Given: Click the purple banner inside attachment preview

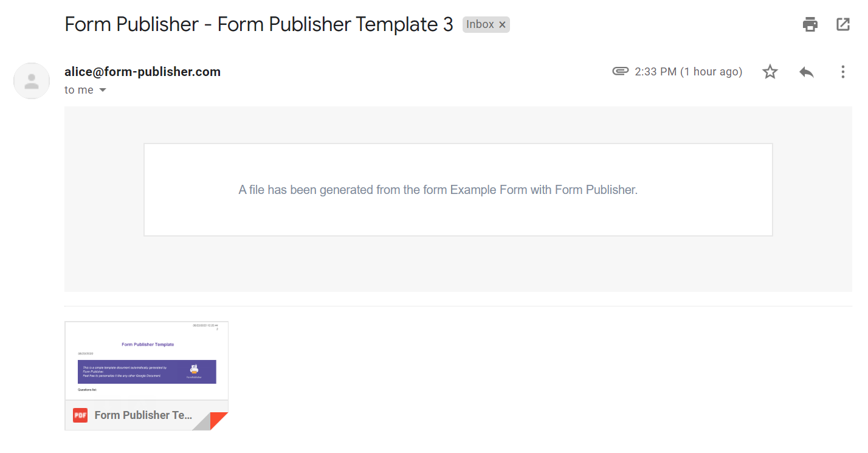Looking at the screenshot, I should (x=146, y=372).
